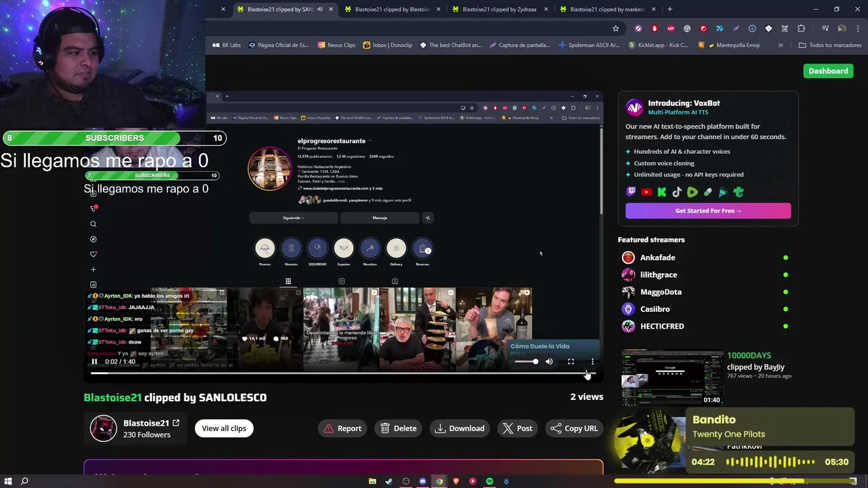Image resolution: width=868 pixels, height=488 pixels.
Task: Adjust the clip player volume slider
Action: point(526,362)
